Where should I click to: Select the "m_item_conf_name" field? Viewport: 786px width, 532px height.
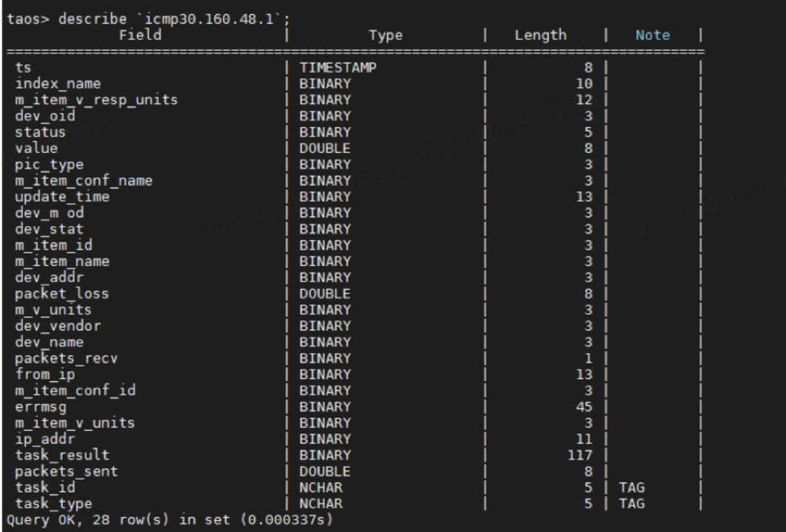click(84, 181)
